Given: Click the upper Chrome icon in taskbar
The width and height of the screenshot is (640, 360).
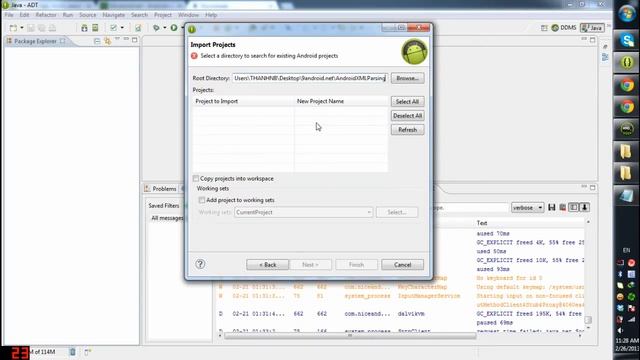Looking at the screenshot, I should [627, 85].
